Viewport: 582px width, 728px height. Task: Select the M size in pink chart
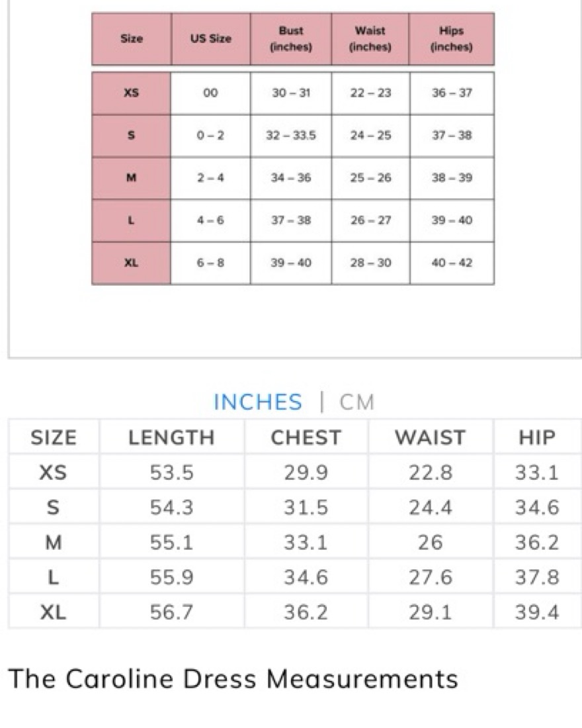[x=132, y=178]
